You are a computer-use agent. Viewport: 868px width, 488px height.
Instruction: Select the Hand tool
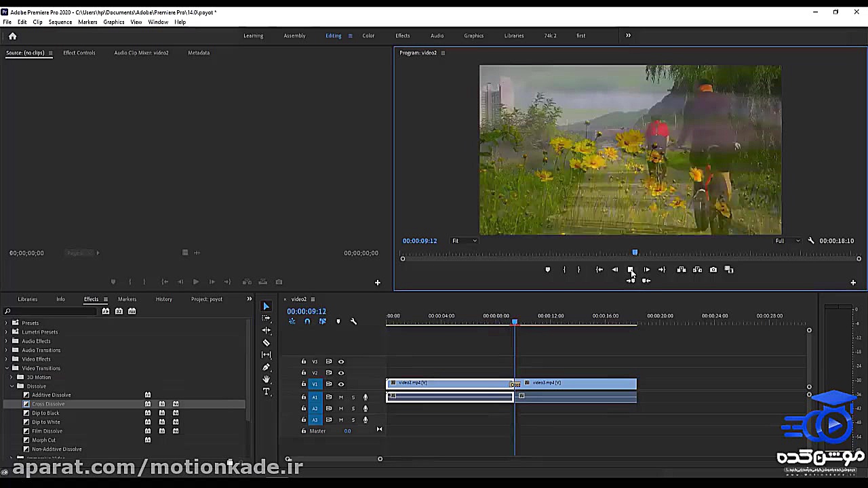[266, 380]
